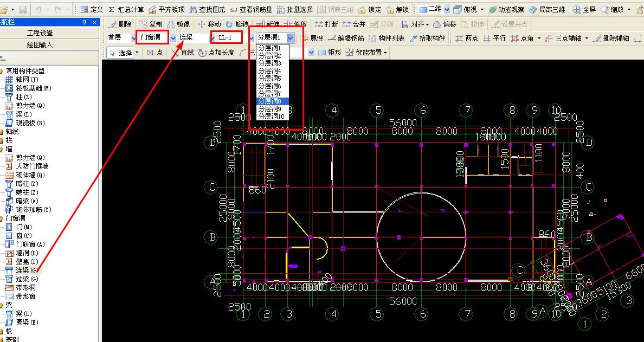Choose 分层洞5 from the list

273,79
